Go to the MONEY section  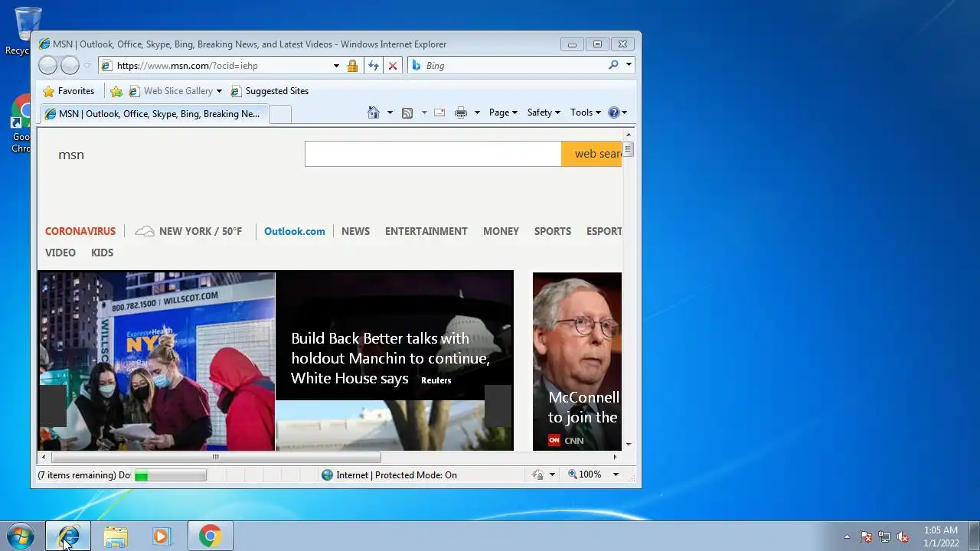click(x=501, y=231)
